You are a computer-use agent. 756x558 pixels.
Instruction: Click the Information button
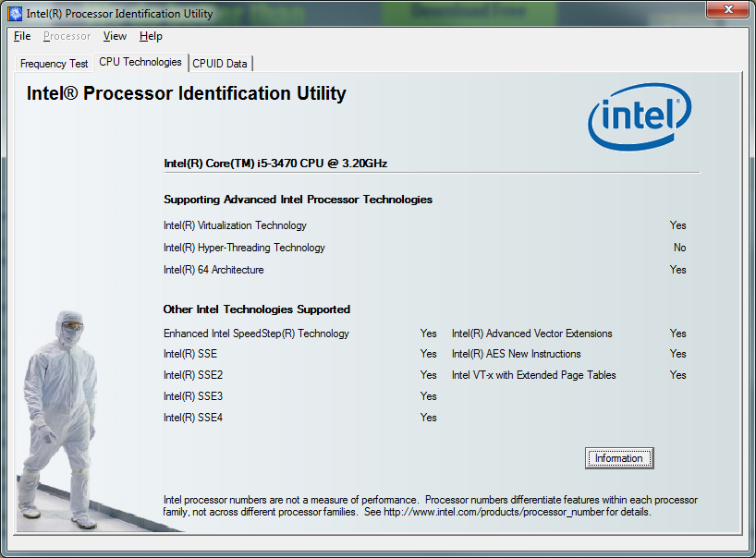[619, 458]
